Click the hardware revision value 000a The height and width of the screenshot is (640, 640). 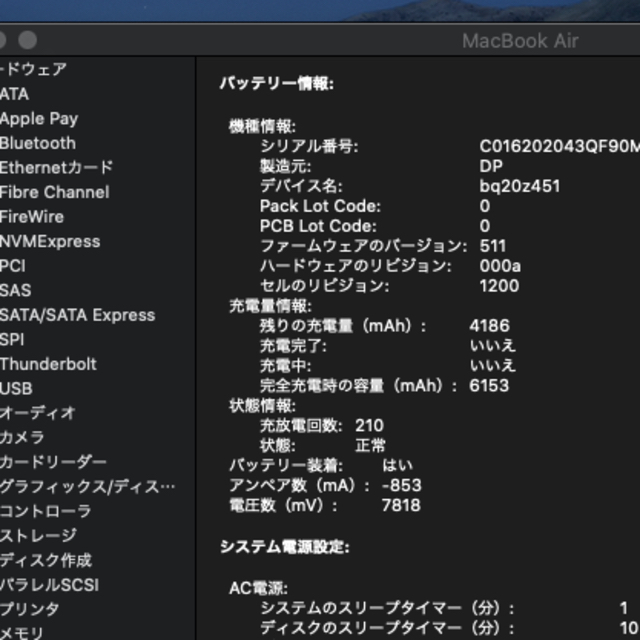point(500,266)
